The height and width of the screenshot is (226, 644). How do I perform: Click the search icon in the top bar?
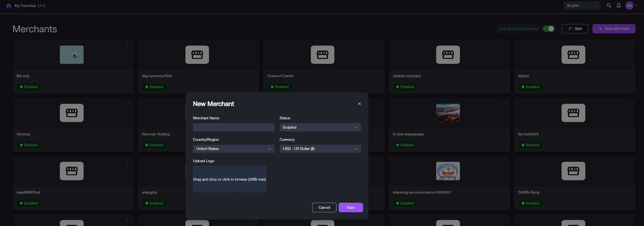click(609, 5)
